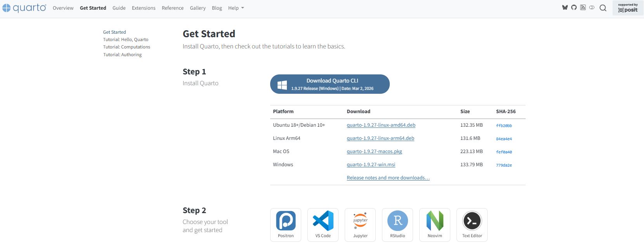Open Release notes and more downloads link
The height and width of the screenshot is (248, 644).
pos(388,178)
